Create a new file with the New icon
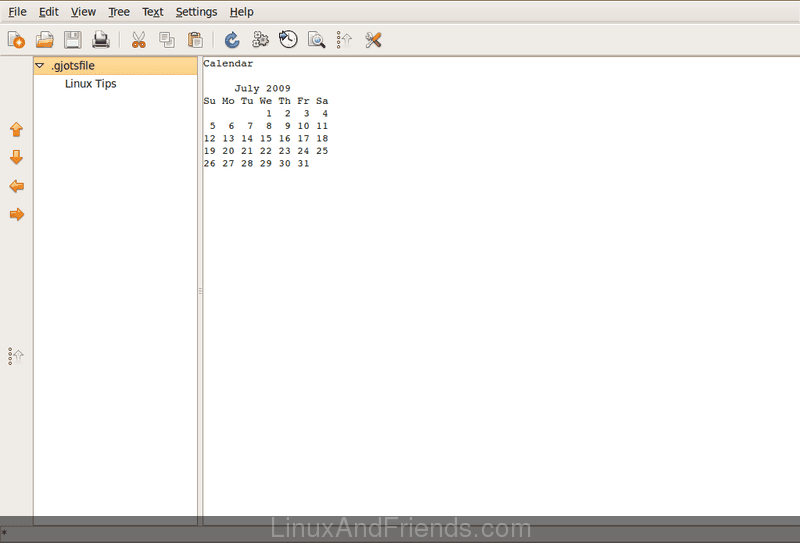Viewport: 800px width, 543px height. pyautogui.click(x=16, y=40)
